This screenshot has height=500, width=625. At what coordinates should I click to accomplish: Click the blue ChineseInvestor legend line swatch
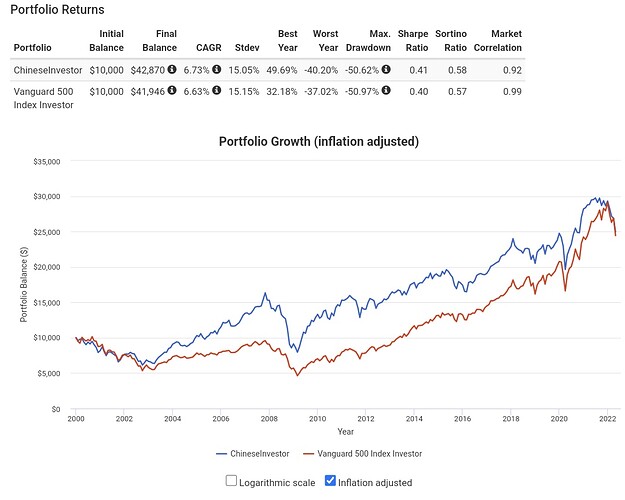point(221,454)
